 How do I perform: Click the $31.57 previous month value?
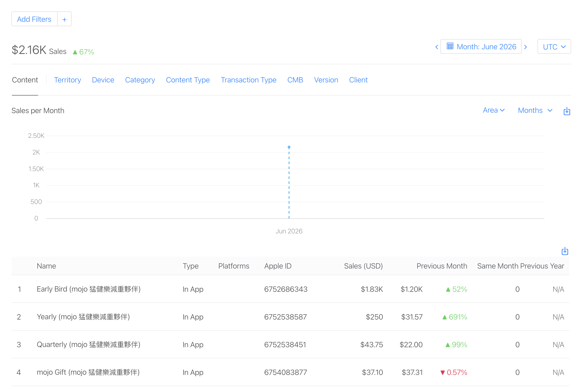[x=412, y=317]
